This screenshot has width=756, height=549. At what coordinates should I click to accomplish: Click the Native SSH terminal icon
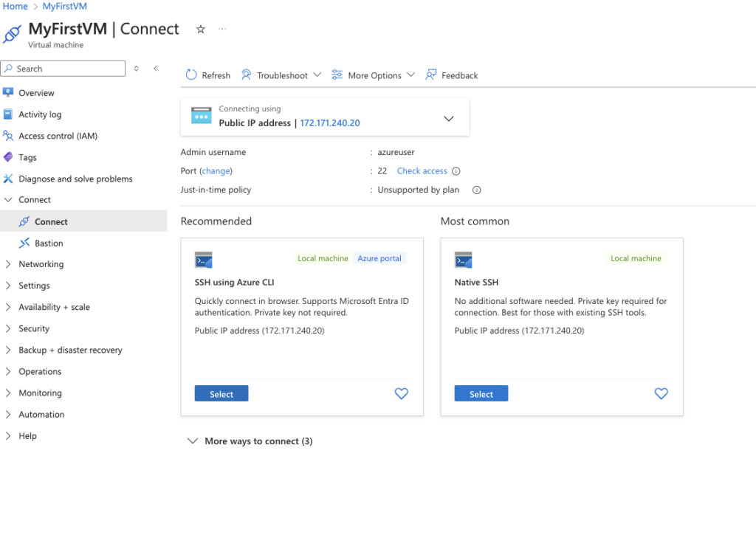pyautogui.click(x=464, y=260)
